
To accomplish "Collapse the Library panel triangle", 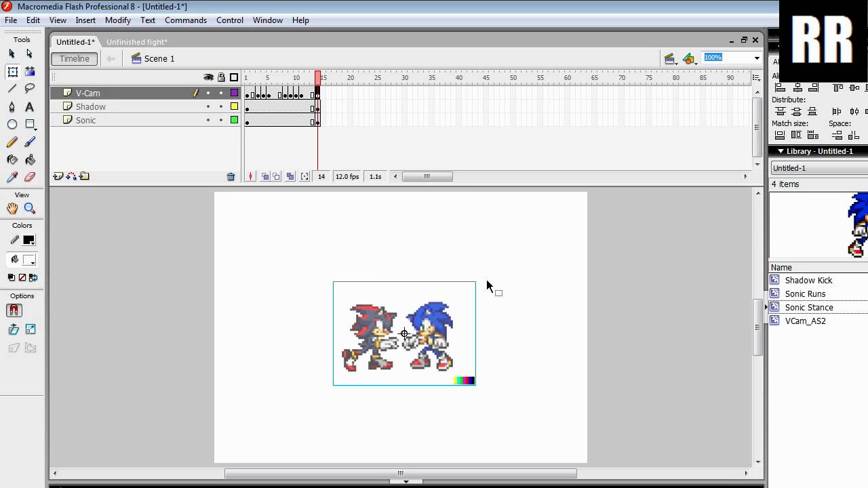I will pos(781,151).
